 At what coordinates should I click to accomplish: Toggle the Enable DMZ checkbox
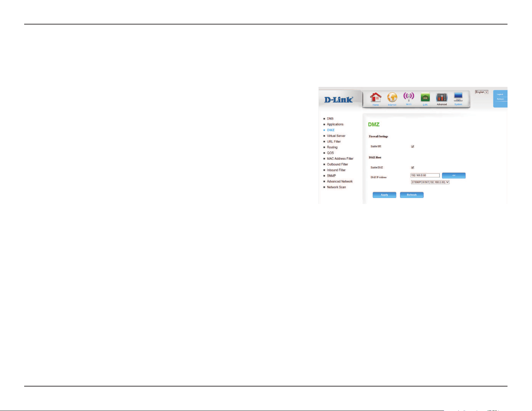click(x=413, y=167)
